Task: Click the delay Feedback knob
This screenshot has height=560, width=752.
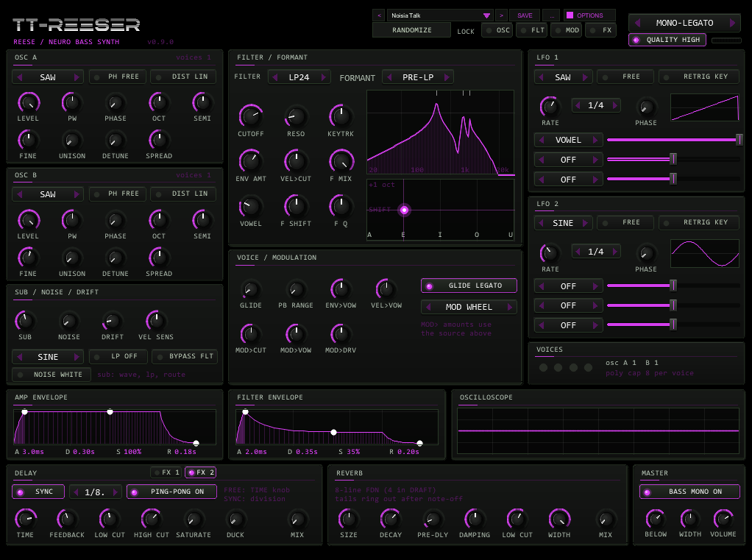Action: click(x=67, y=520)
